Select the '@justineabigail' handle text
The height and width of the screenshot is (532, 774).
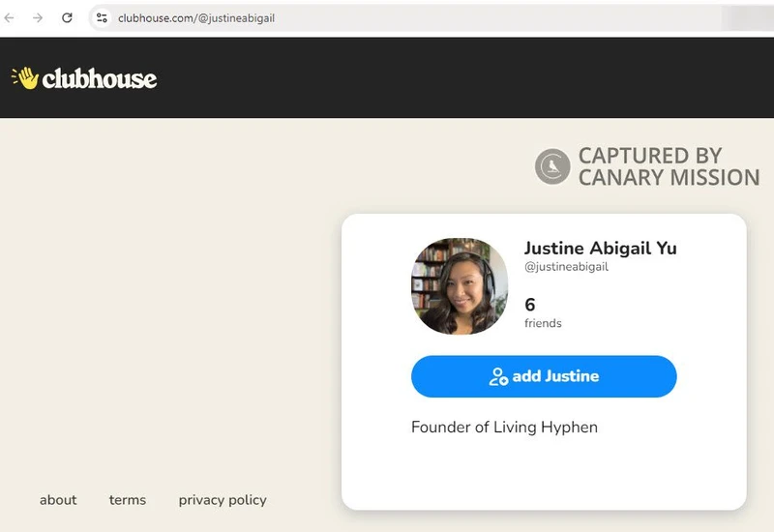(566, 267)
